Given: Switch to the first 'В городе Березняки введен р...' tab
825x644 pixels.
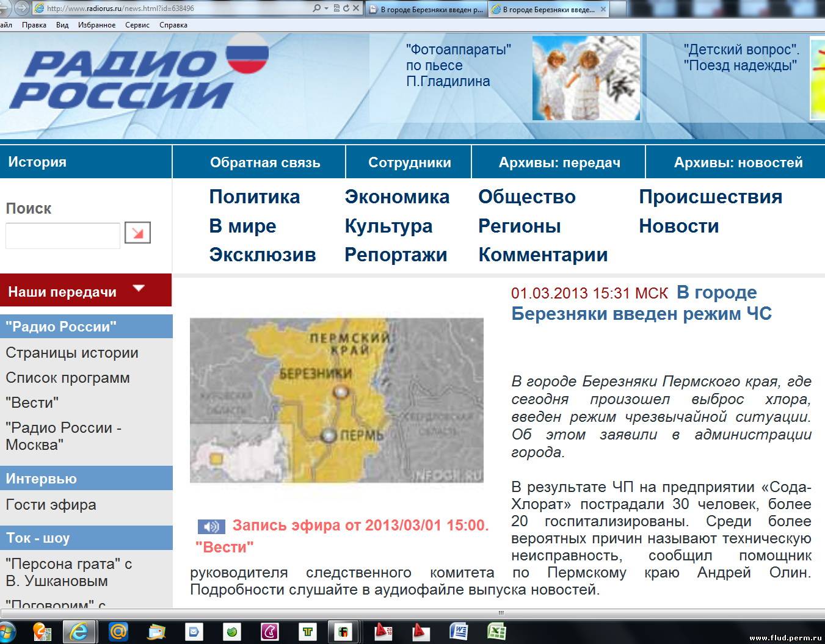Looking at the screenshot, I should click(427, 9).
